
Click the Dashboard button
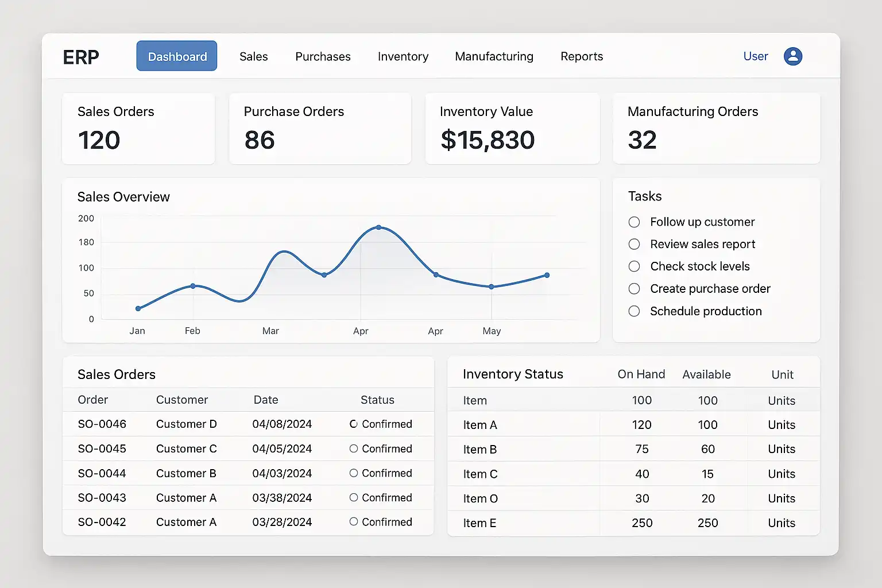point(177,56)
